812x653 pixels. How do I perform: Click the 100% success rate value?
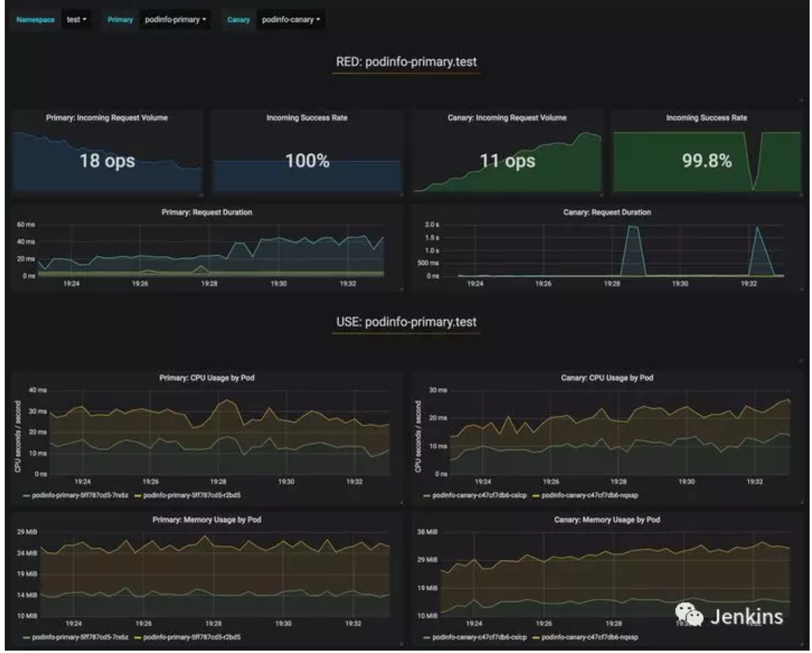307,161
